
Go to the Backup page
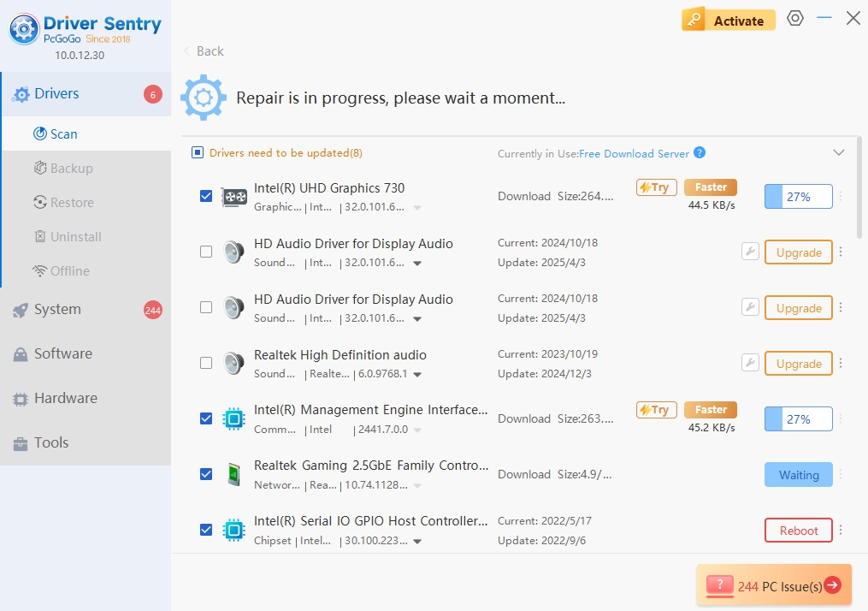pyautogui.click(x=86, y=169)
